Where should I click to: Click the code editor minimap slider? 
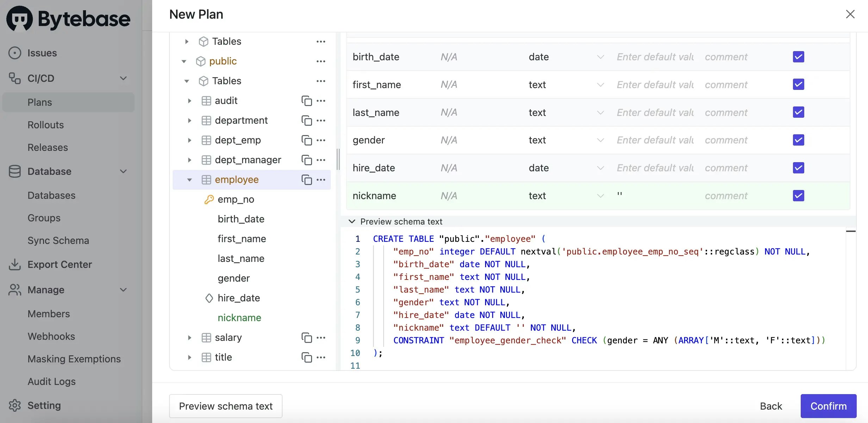click(x=851, y=231)
